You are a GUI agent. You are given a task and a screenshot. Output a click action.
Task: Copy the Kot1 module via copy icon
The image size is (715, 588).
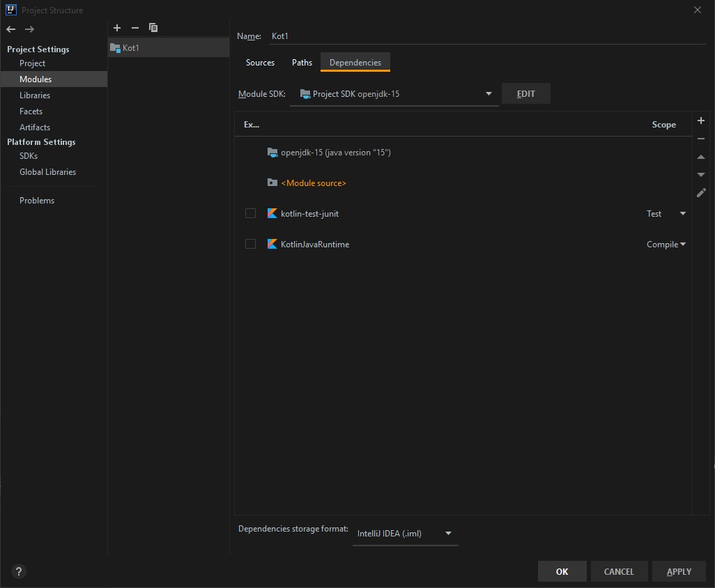[153, 28]
